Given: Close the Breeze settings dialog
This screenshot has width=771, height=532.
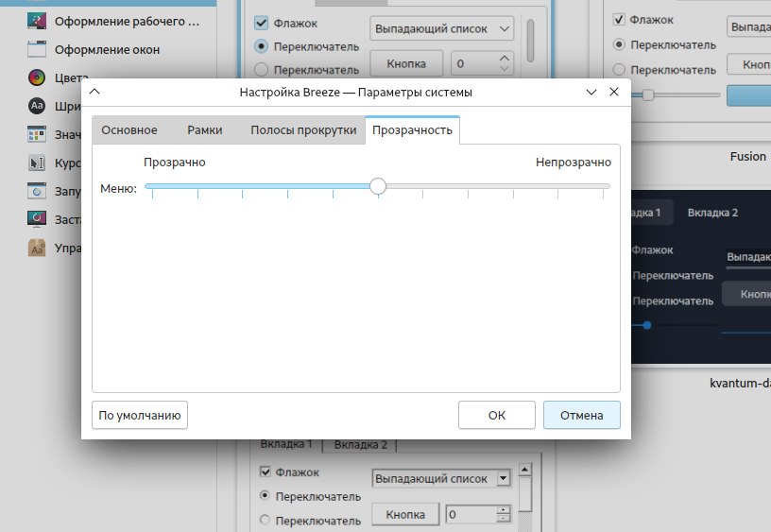Looking at the screenshot, I should pyautogui.click(x=614, y=92).
